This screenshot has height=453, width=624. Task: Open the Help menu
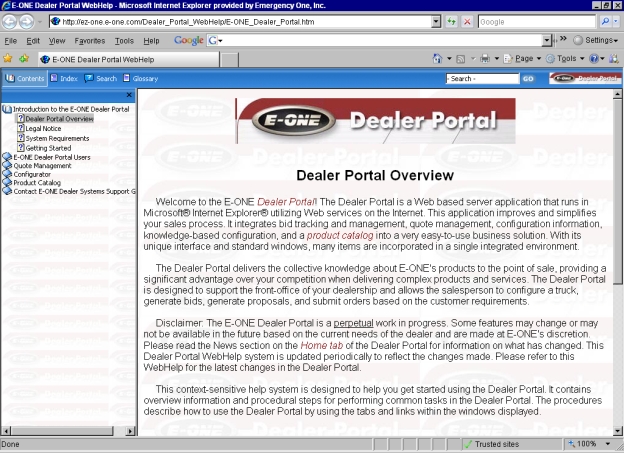tap(151, 41)
